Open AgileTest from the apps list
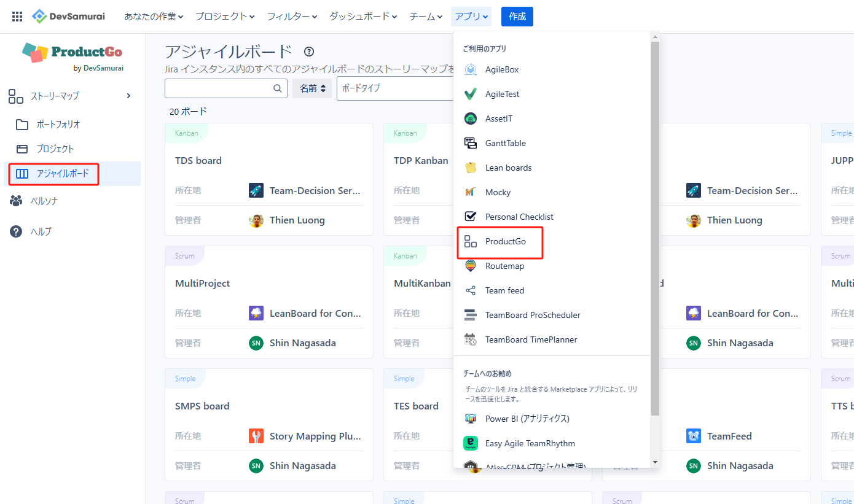This screenshot has height=504, width=854. point(501,94)
